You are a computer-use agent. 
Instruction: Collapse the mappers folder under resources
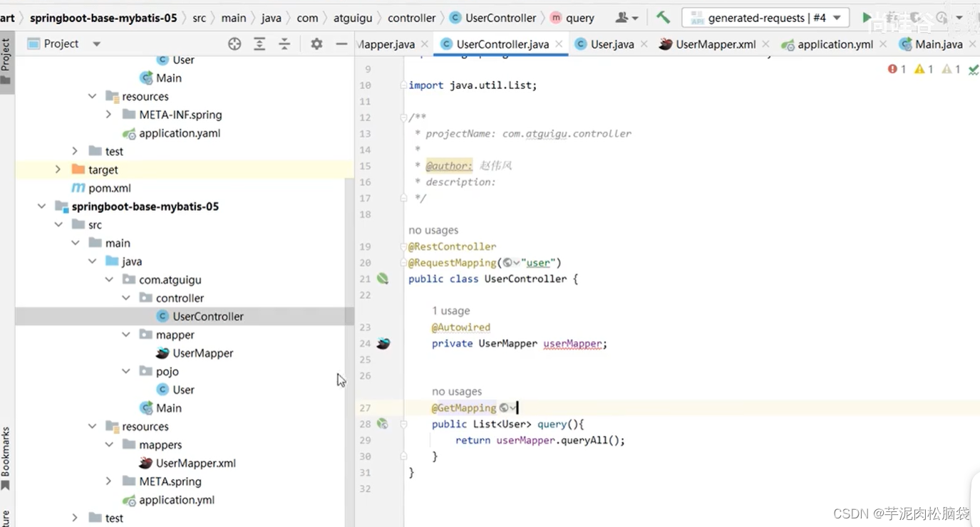point(108,445)
